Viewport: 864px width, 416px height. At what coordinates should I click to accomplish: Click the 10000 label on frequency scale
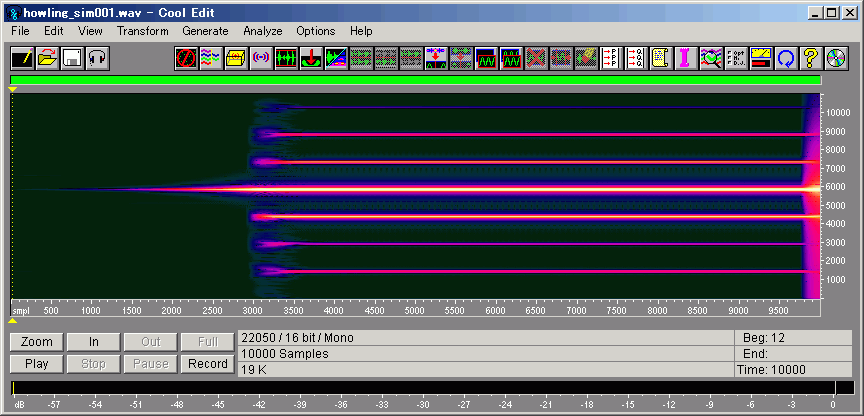click(839, 112)
